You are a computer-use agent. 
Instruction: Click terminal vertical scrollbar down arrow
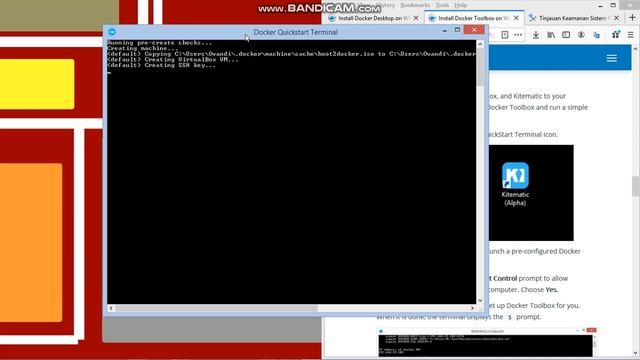tap(480, 300)
